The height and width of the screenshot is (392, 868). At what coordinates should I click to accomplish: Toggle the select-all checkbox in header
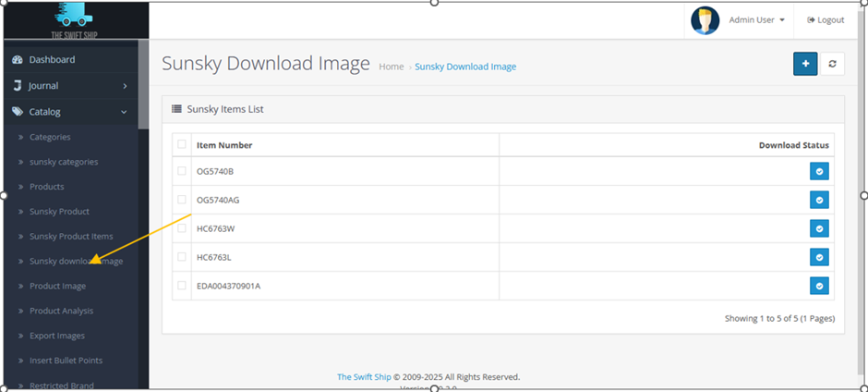point(182,144)
